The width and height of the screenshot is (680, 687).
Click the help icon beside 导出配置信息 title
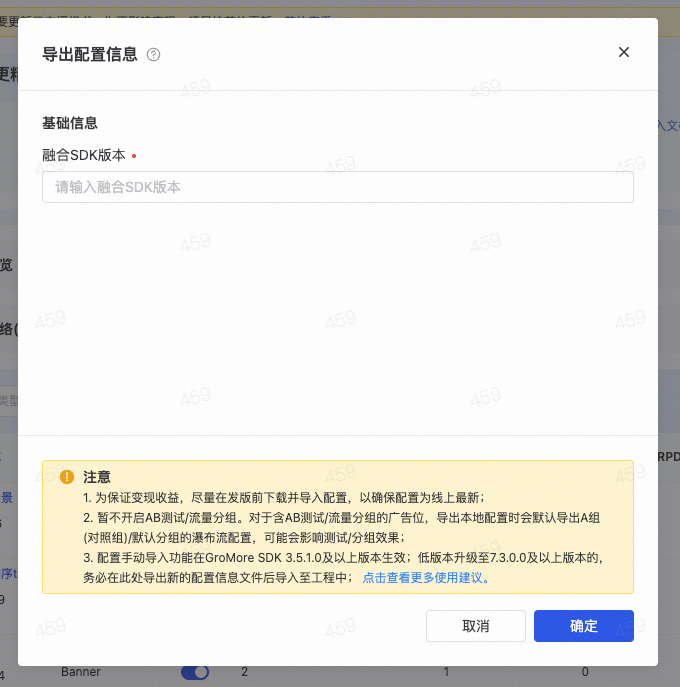click(153, 55)
